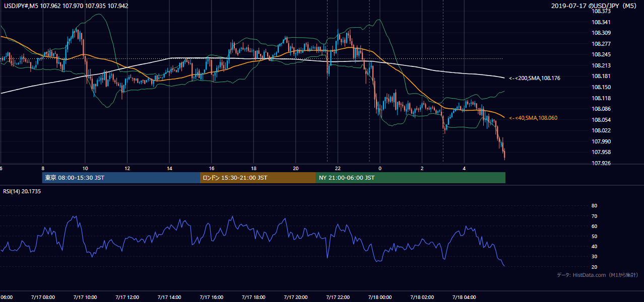Click the 7/17 16:00 date label

tap(211, 297)
